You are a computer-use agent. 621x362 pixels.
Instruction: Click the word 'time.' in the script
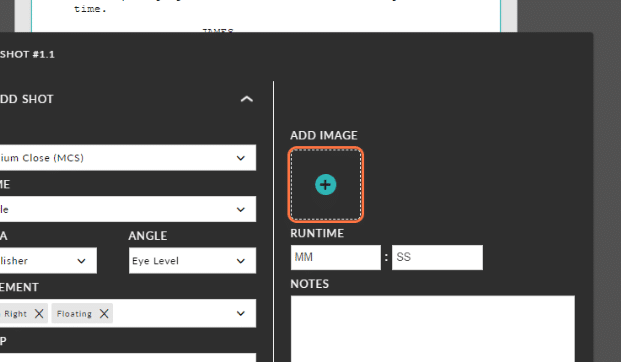tap(90, 9)
